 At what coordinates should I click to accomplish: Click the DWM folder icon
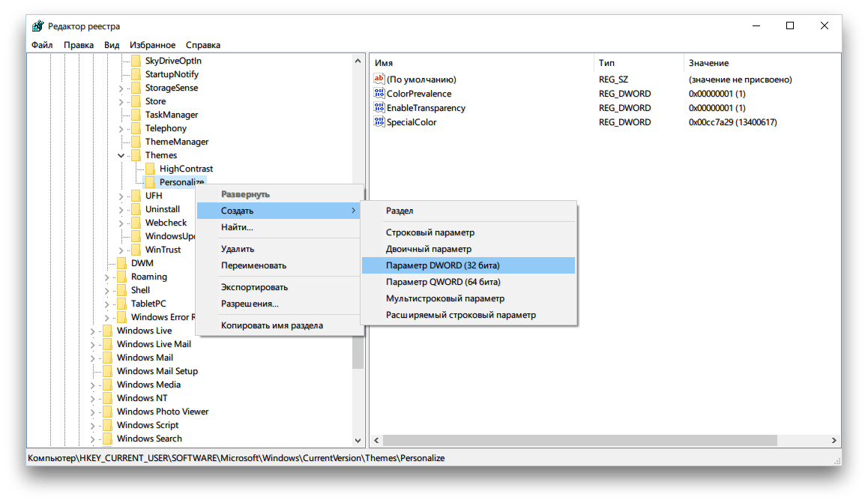click(x=121, y=263)
